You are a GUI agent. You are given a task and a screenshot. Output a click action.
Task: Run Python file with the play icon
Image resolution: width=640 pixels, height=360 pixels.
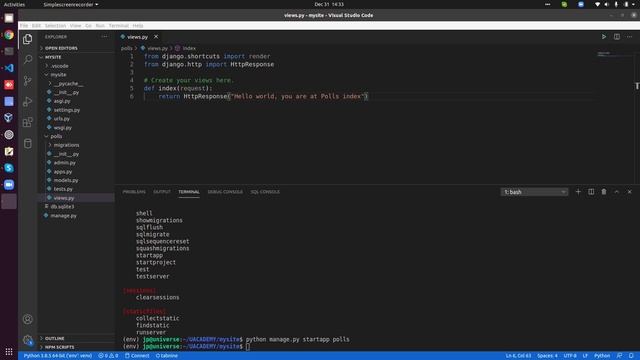pos(604,37)
